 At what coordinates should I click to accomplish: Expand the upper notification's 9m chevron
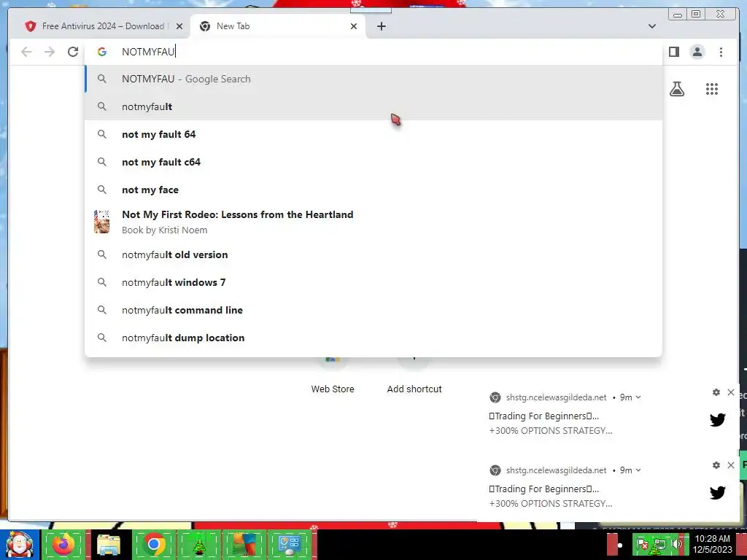pos(638,397)
